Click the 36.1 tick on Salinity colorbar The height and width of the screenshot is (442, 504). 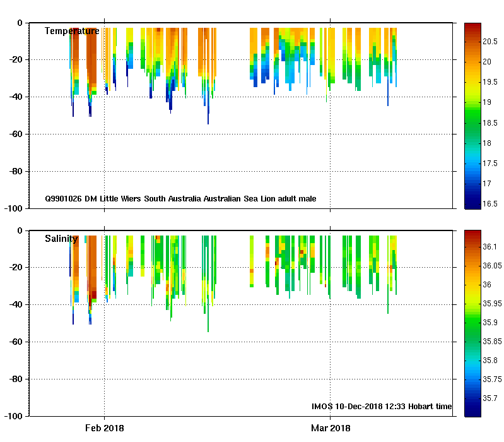[x=491, y=246]
